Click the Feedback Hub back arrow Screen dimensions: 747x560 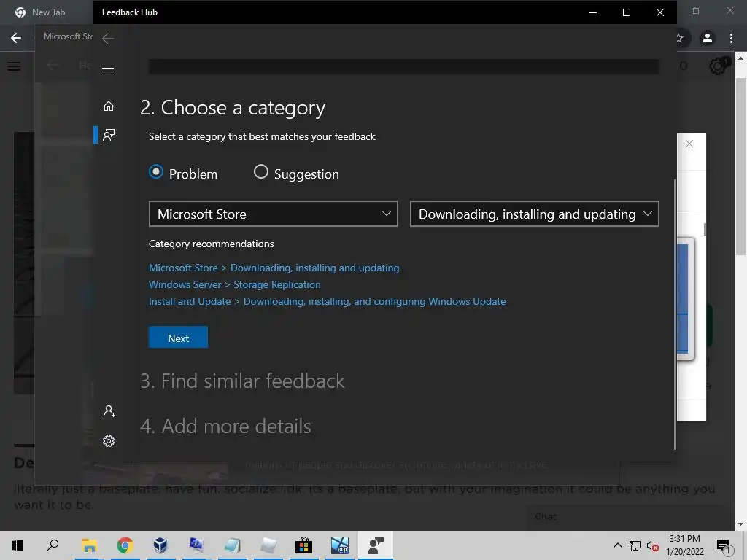point(108,39)
